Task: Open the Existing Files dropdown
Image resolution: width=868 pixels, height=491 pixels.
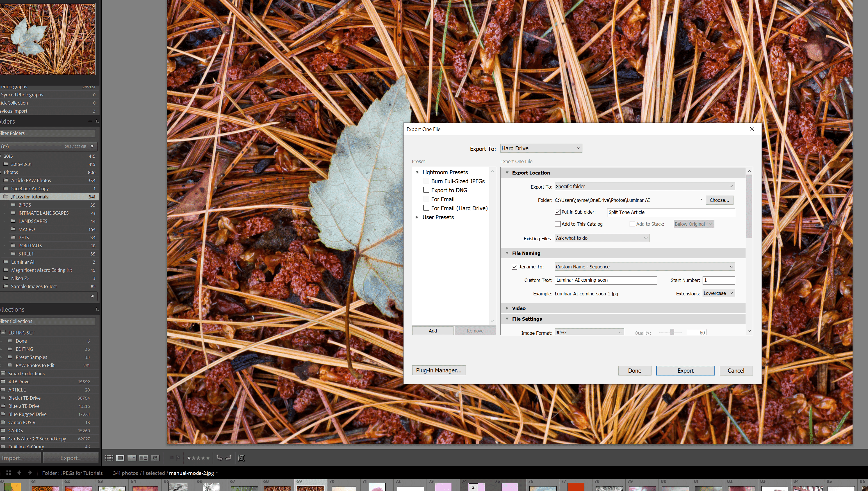Action: 602,238
